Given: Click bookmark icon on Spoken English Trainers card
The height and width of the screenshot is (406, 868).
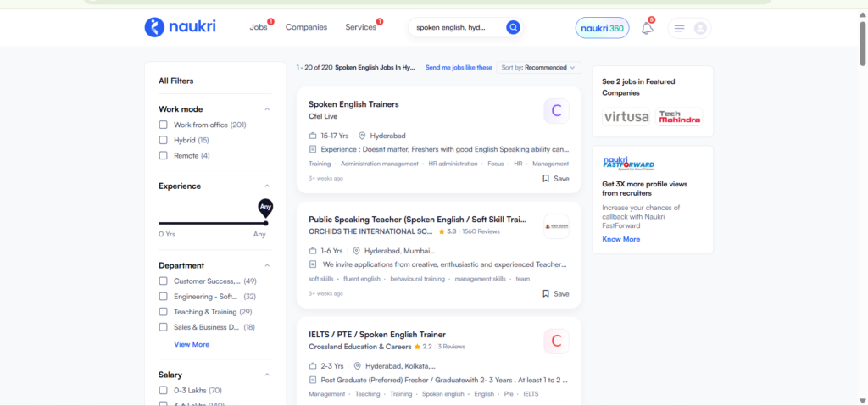Looking at the screenshot, I should tap(546, 178).
